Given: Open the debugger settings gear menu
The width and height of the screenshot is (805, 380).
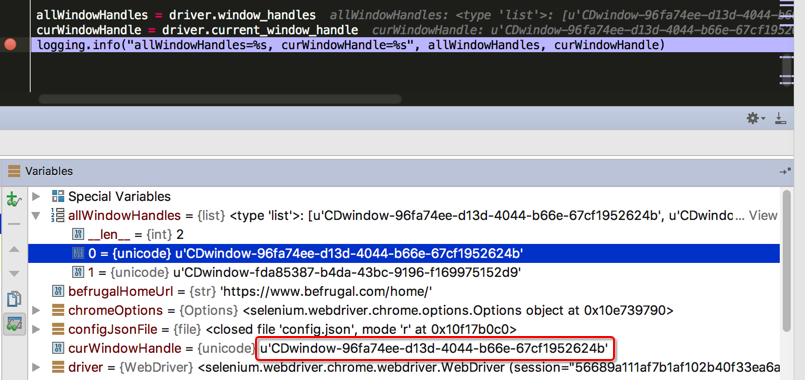Looking at the screenshot, I should tap(755, 119).
